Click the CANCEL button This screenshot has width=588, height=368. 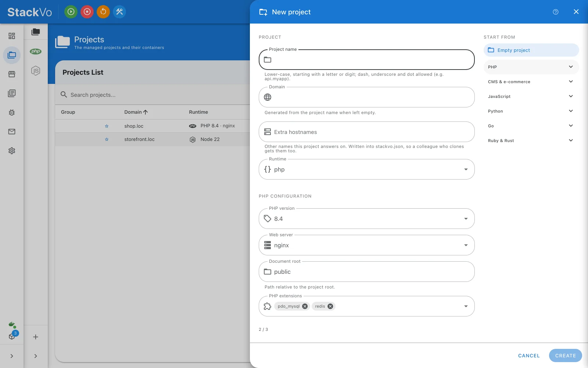click(x=529, y=355)
